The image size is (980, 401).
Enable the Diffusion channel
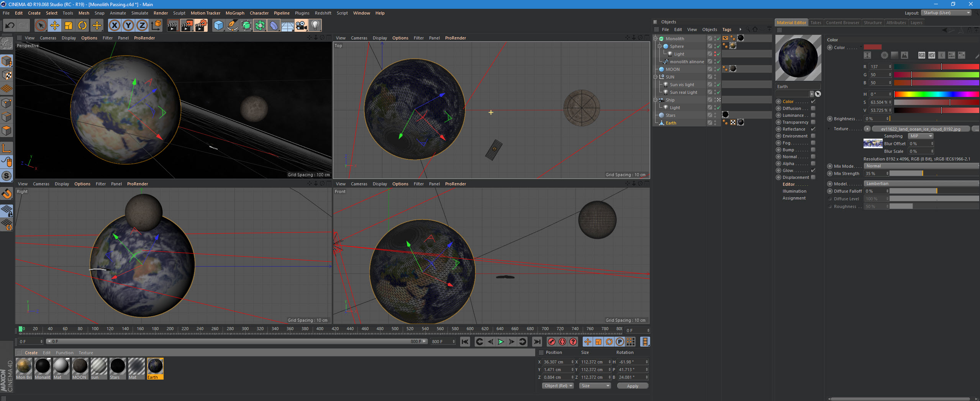click(813, 108)
